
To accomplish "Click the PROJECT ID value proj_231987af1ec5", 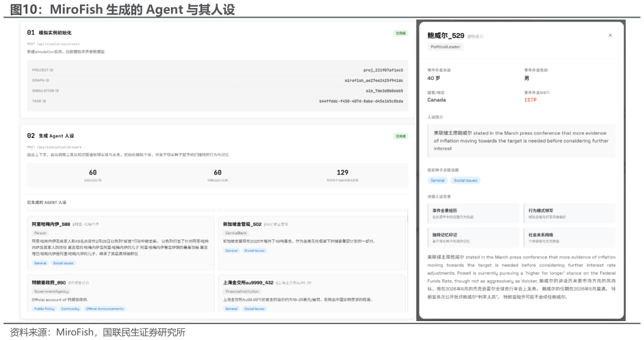I will tap(383, 70).
